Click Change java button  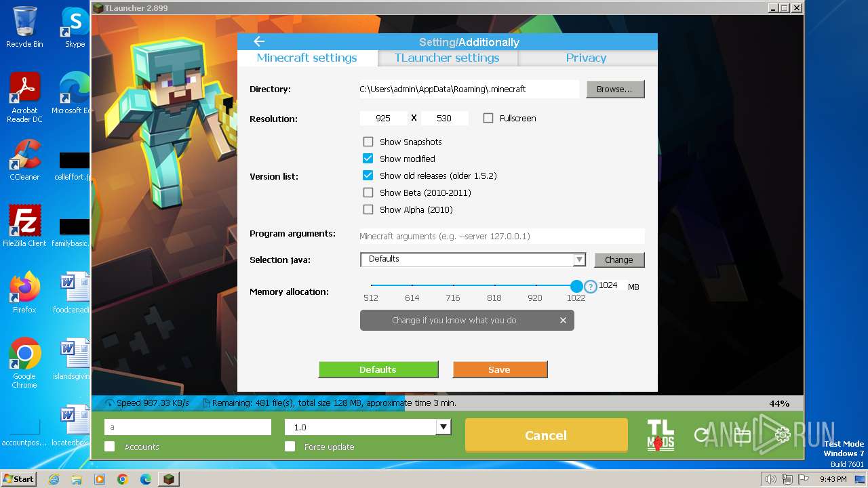pyautogui.click(x=619, y=260)
